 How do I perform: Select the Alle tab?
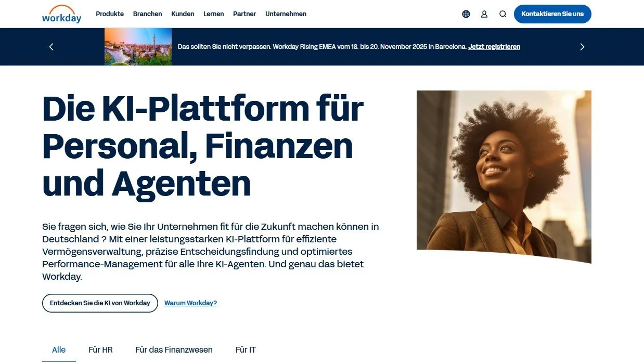coord(59,350)
